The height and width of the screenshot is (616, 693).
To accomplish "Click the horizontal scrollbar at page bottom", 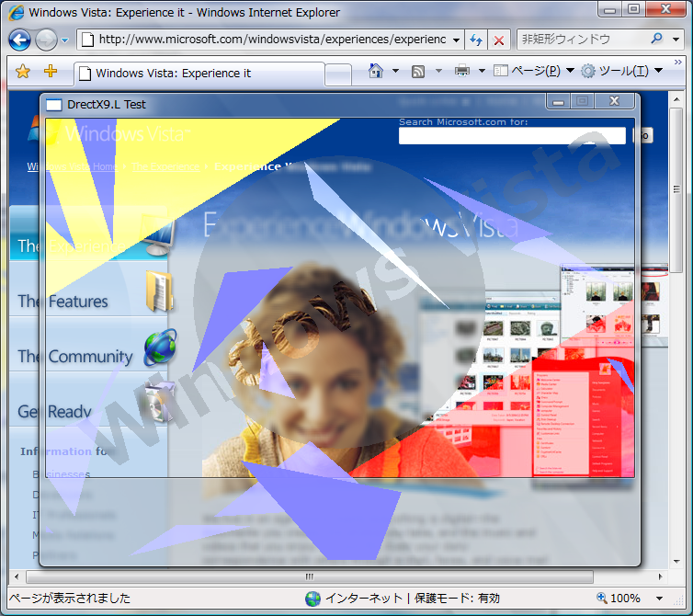I will tap(309, 577).
